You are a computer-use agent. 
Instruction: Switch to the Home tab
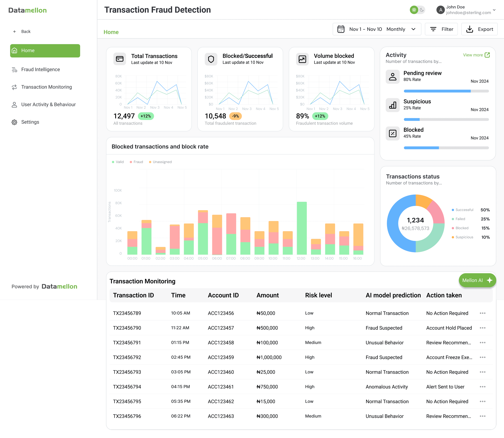pos(111,32)
